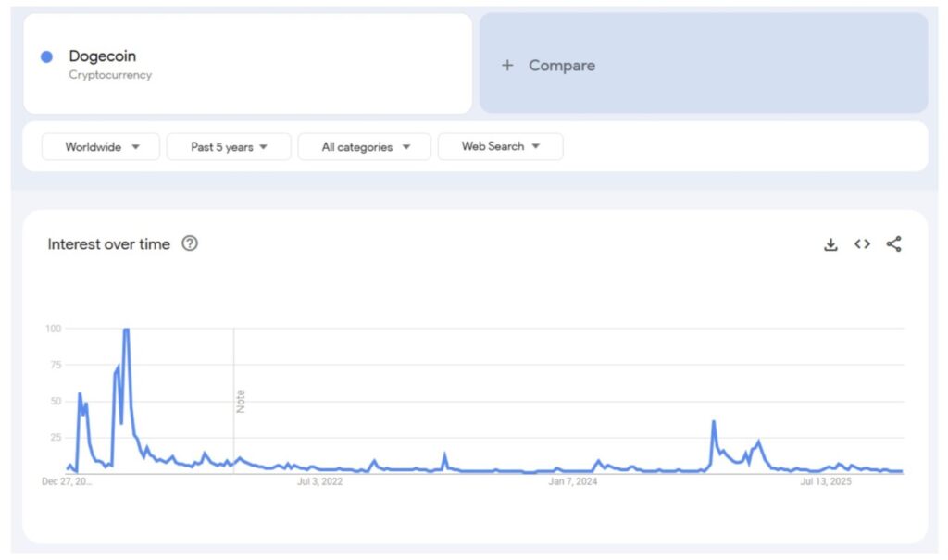Click the highest peak at 100
This screenshot has height=560, width=948.
pyautogui.click(x=126, y=330)
